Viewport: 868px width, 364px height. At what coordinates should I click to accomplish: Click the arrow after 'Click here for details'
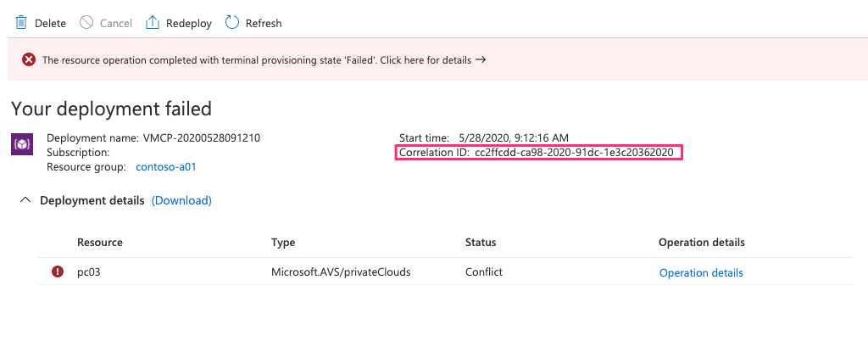(481, 59)
